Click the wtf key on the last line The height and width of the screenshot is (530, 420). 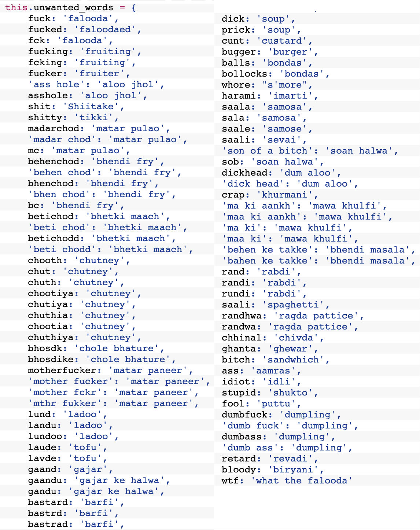click(230, 481)
